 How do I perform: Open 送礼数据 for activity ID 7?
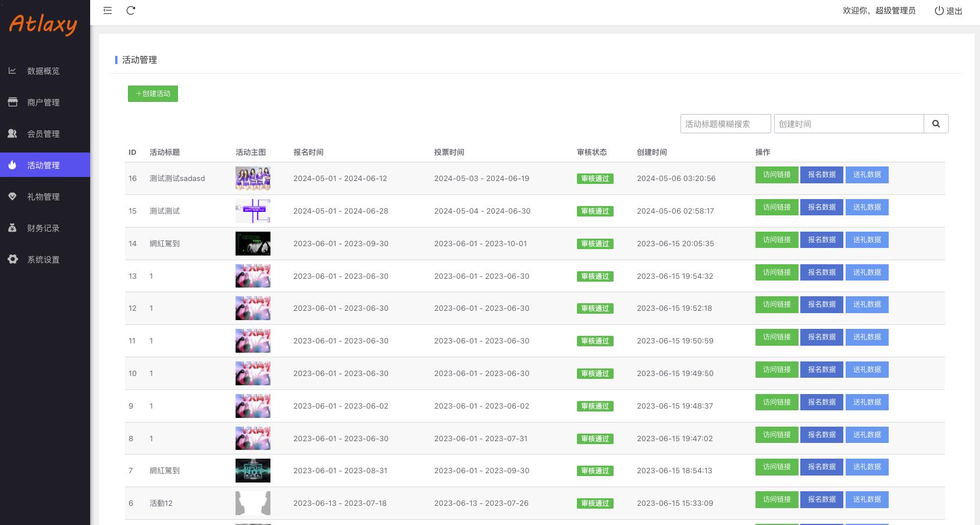tap(867, 467)
